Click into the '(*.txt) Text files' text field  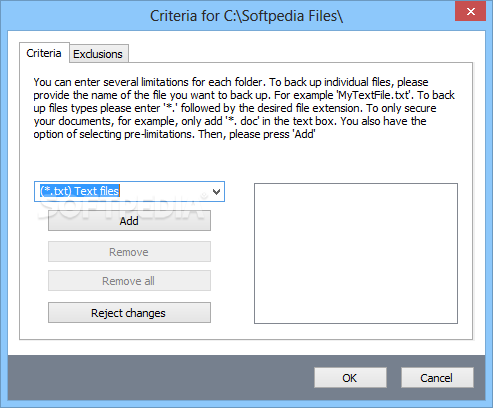tap(123, 191)
